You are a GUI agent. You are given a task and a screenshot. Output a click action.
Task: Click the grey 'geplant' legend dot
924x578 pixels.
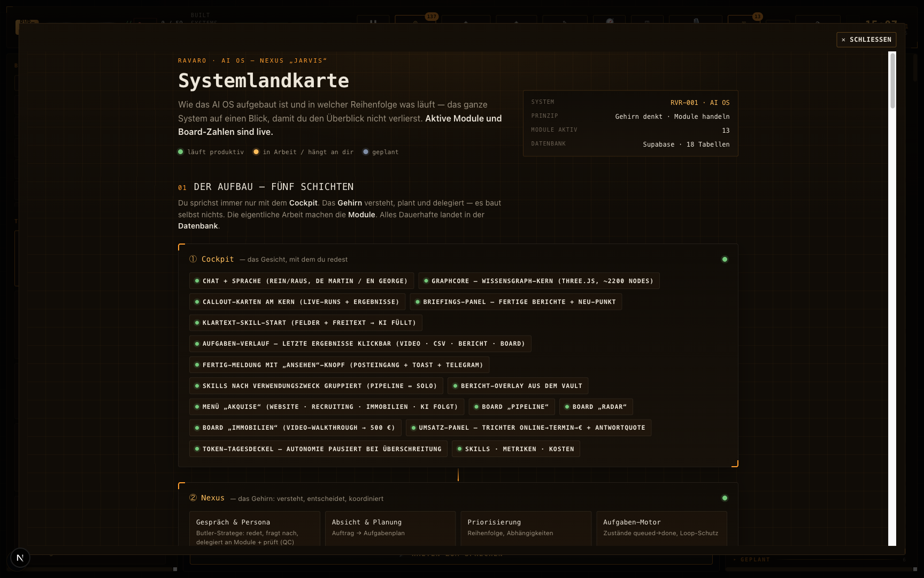pyautogui.click(x=366, y=152)
